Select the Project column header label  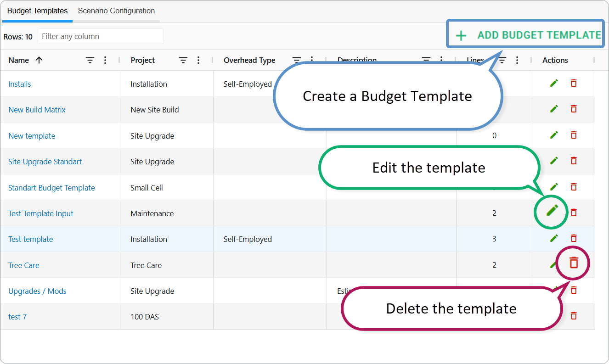[x=143, y=60]
